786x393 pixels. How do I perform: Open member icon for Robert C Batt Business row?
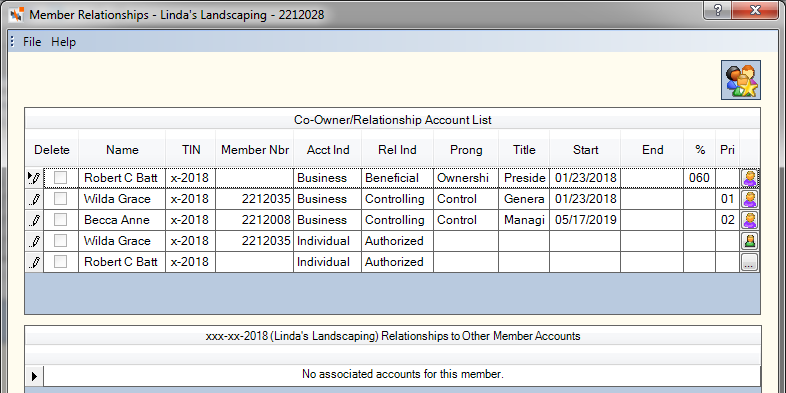pyautogui.click(x=749, y=178)
